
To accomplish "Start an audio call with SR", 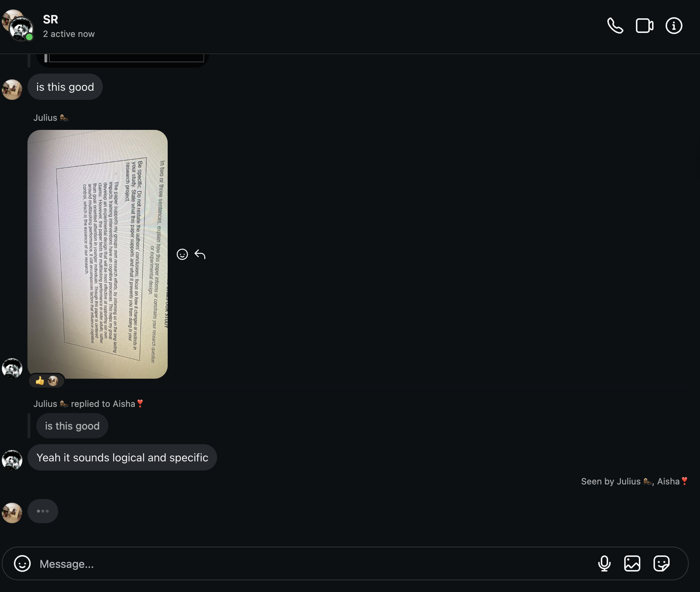I will [615, 26].
